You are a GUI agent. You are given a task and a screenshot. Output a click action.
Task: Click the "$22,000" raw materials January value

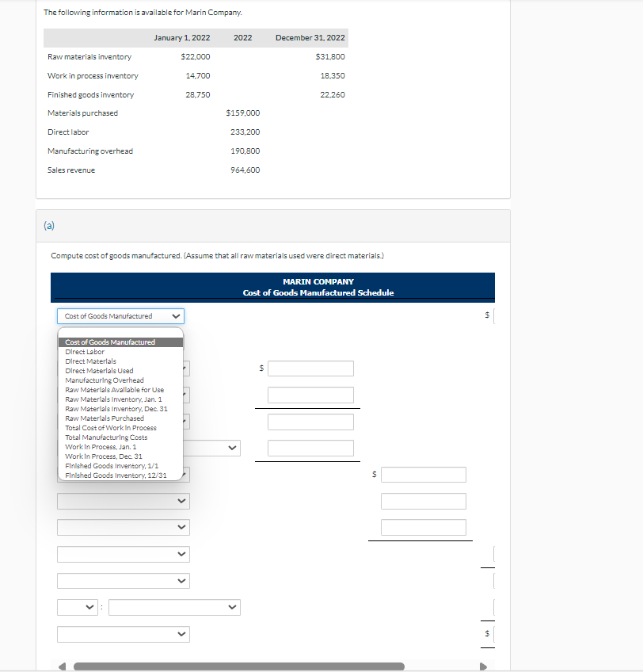[x=196, y=56]
